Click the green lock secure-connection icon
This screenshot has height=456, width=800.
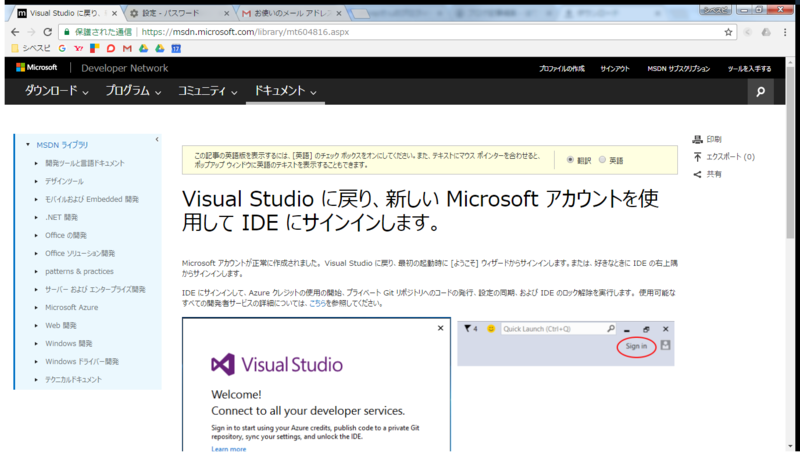tap(66, 32)
